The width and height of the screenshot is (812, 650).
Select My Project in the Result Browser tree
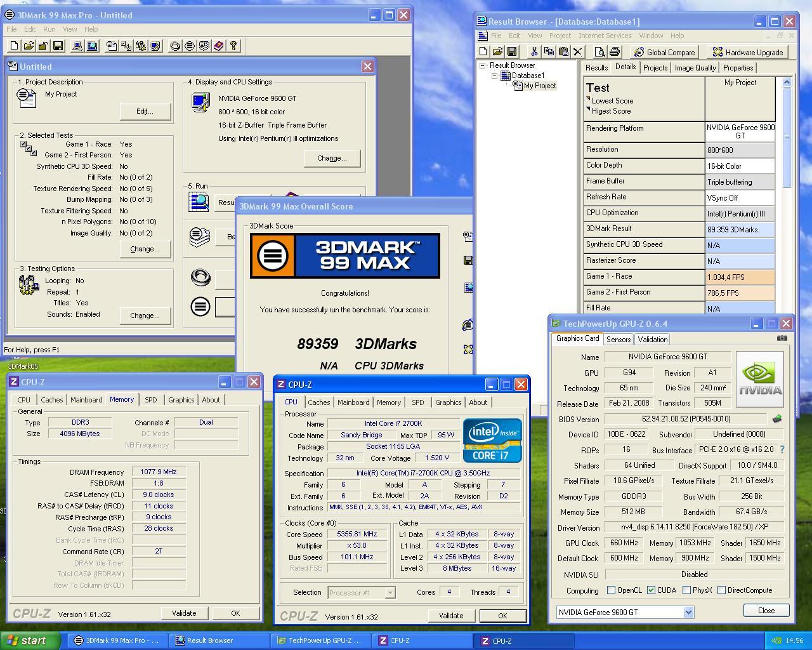click(x=540, y=86)
